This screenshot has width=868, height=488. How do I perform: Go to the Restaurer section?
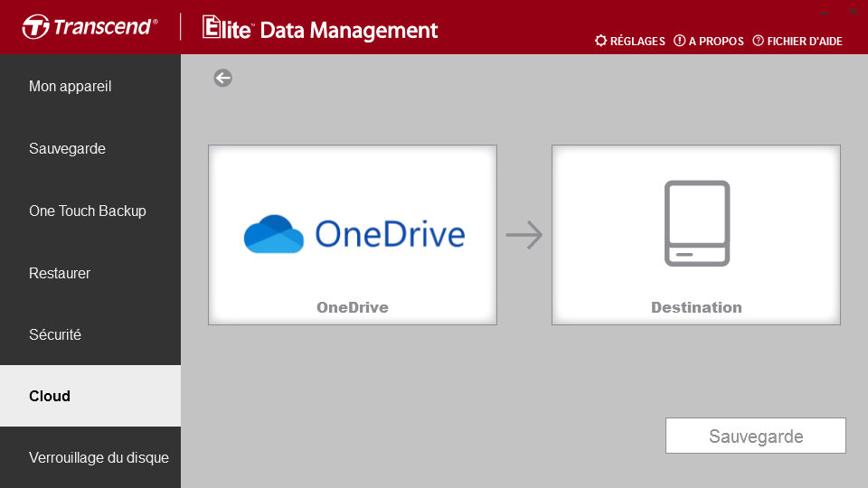[x=90, y=273]
